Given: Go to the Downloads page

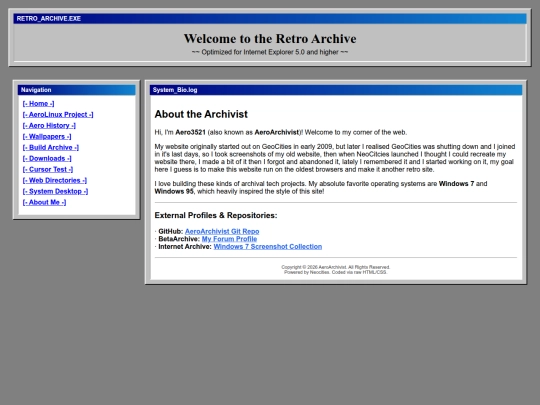Looking at the screenshot, I should pos(47,159).
